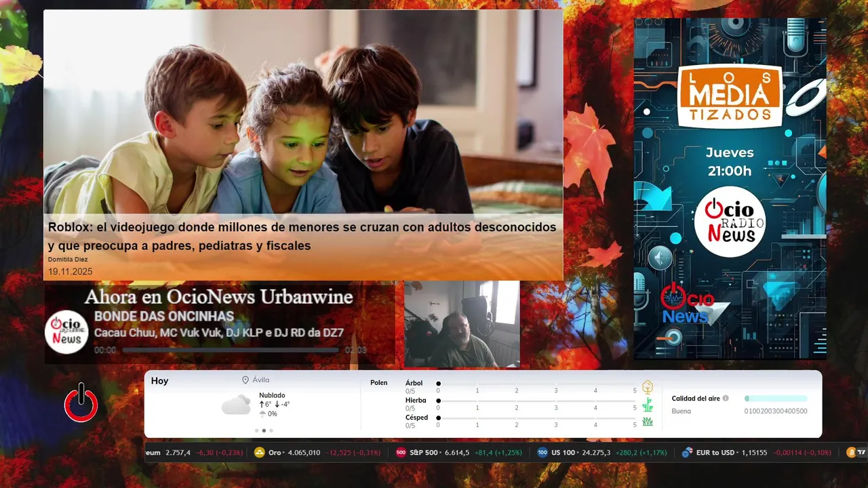Click the 00:00 elapsed time
868x488 pixels.
105,350
